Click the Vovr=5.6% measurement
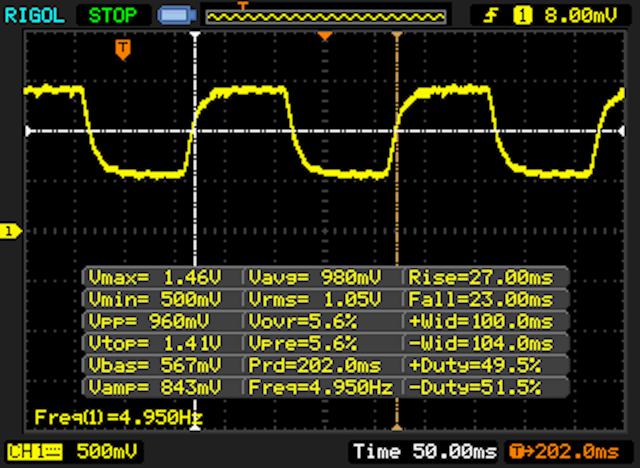 [x=303, y=322]
